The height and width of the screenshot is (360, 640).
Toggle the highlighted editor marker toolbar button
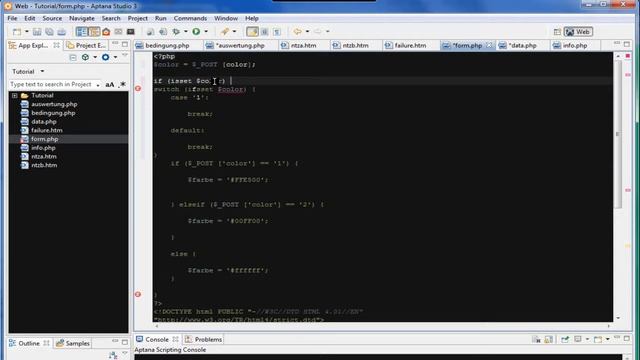tap(252, 31)
